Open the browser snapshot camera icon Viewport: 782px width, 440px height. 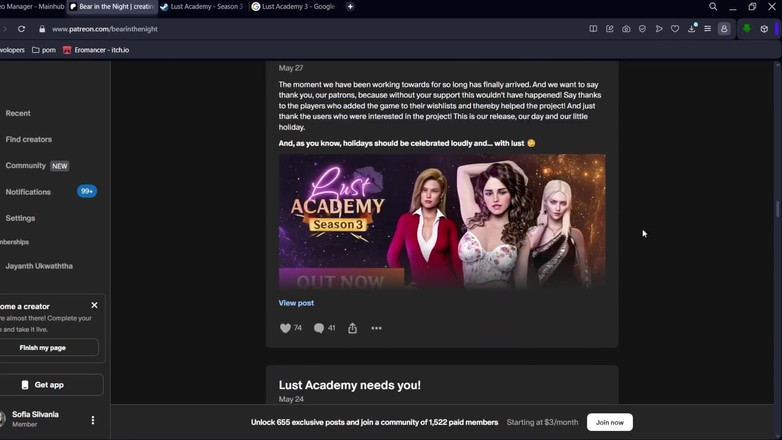point(626,29)
